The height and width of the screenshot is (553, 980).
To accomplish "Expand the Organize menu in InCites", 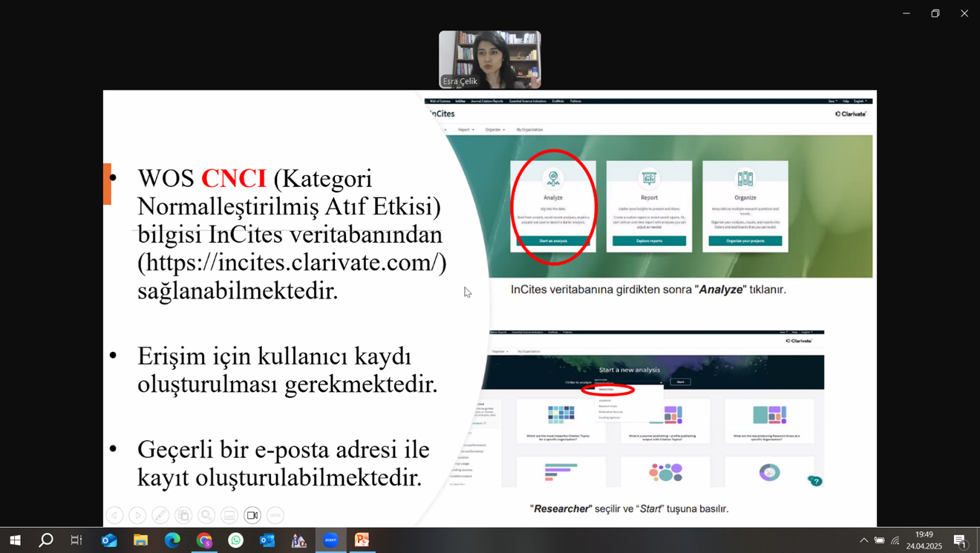I will tap(494, 130).
